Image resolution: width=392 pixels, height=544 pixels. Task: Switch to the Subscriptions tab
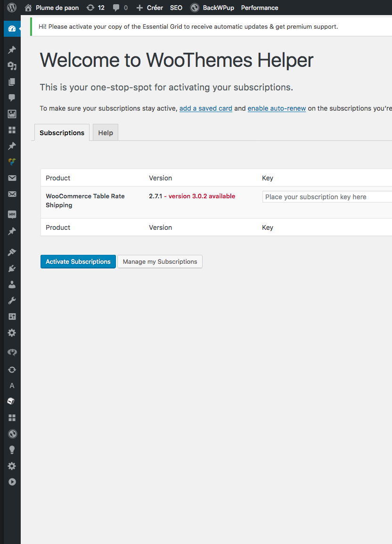pos(62,132)
